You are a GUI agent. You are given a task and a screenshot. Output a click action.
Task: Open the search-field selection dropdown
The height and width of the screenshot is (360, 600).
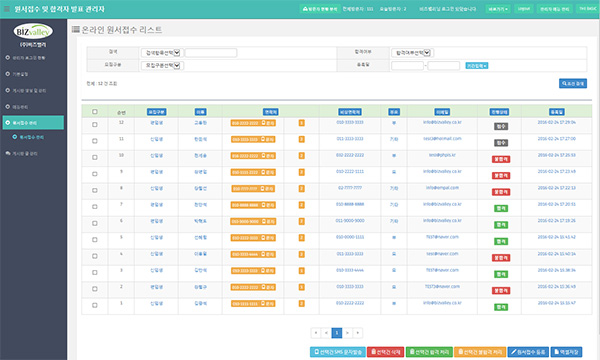coord(162,53)
